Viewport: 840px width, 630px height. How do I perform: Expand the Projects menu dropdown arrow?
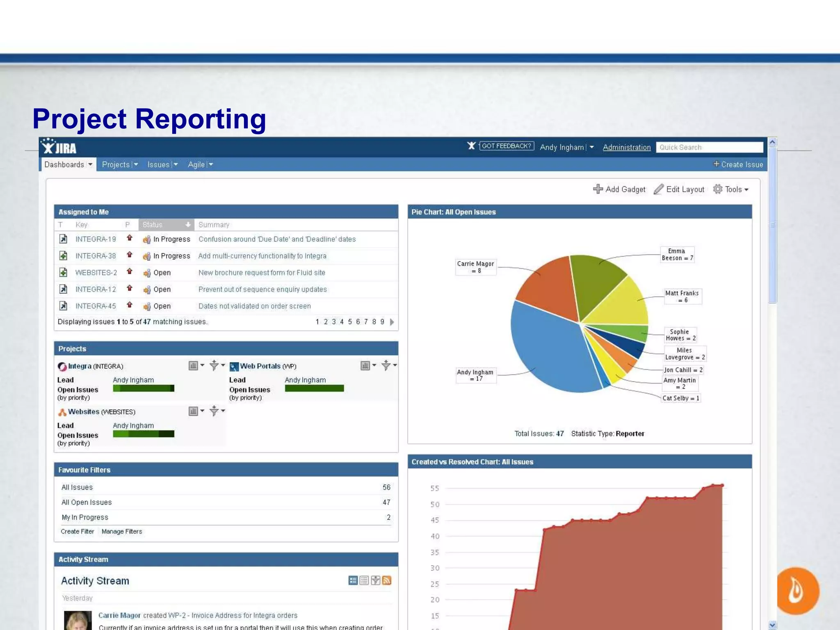(x=136, y=164)
